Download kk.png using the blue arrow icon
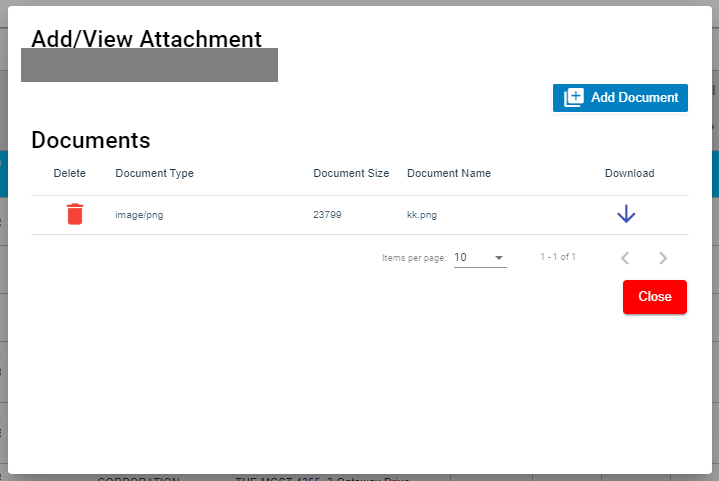Screen dimensions: 719x481 coord(626,214)
